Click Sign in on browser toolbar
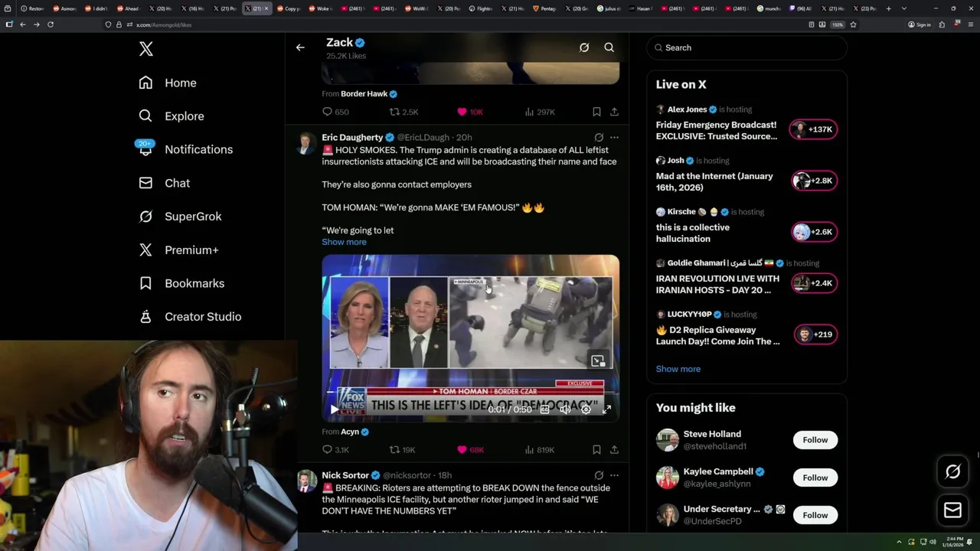Image resolution: width=980 pixels, height=551 pixels. (920, 24)
